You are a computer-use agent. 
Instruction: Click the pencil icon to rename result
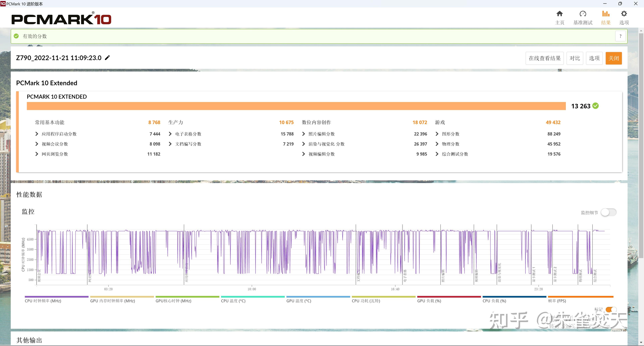point(107,58)
